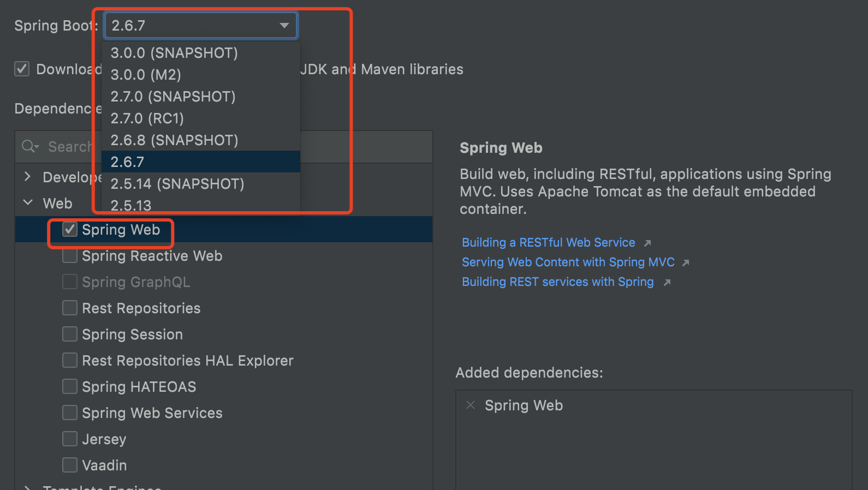Expand the Developer Tools tree node

(x=28, y=177)
